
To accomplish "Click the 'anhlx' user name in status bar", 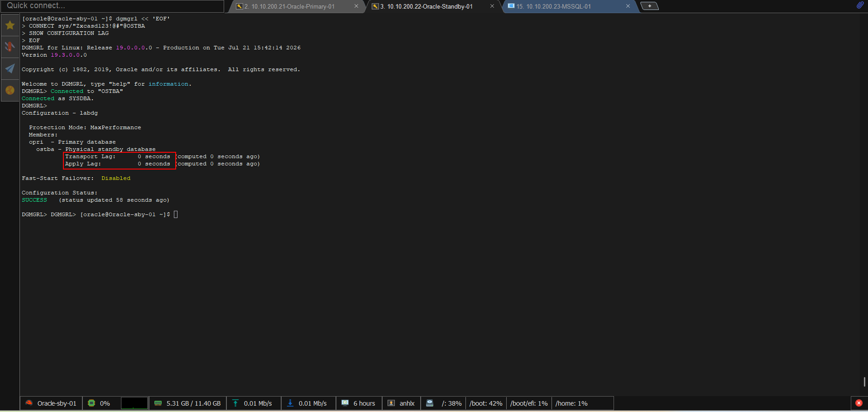I will pos(407,403).
